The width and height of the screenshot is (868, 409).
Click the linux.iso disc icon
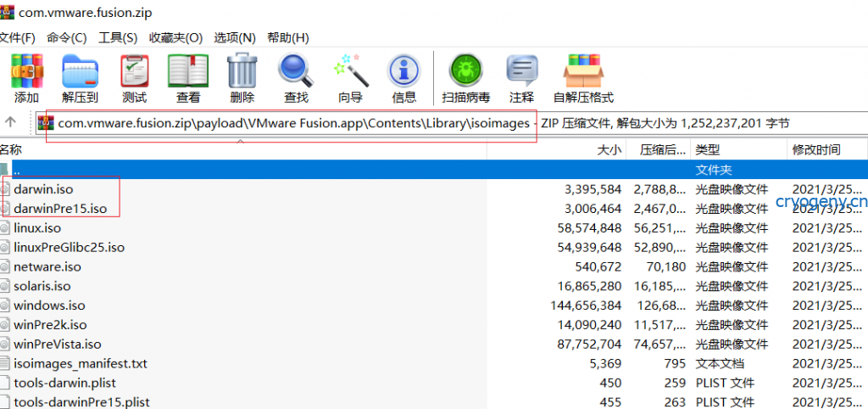click(x=5, y=228)
